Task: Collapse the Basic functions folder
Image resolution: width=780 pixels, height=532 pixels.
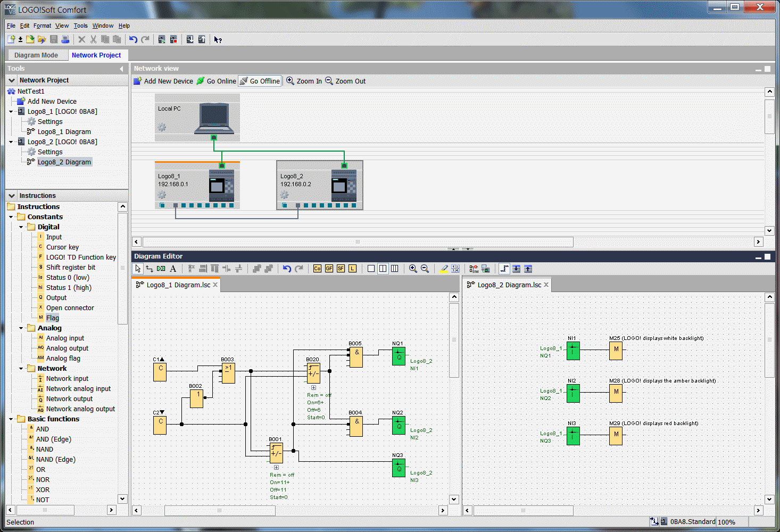Action: click(x=11, y=419)
